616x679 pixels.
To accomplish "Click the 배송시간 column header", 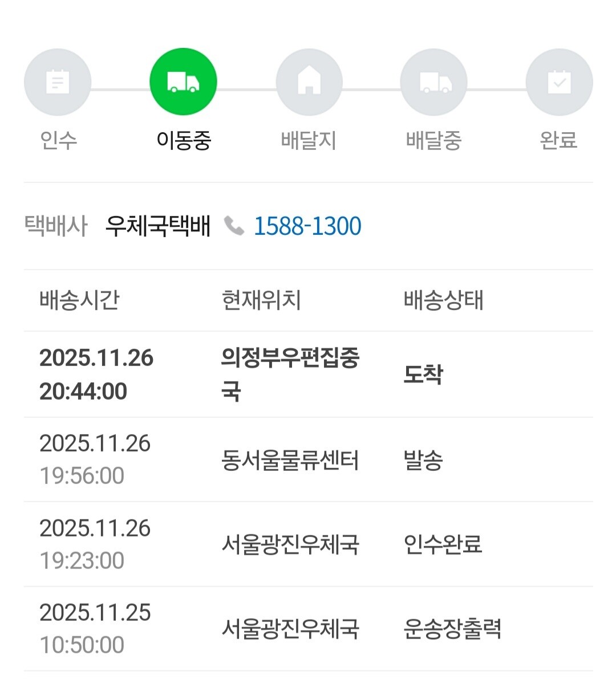I will tap(79, 300).
